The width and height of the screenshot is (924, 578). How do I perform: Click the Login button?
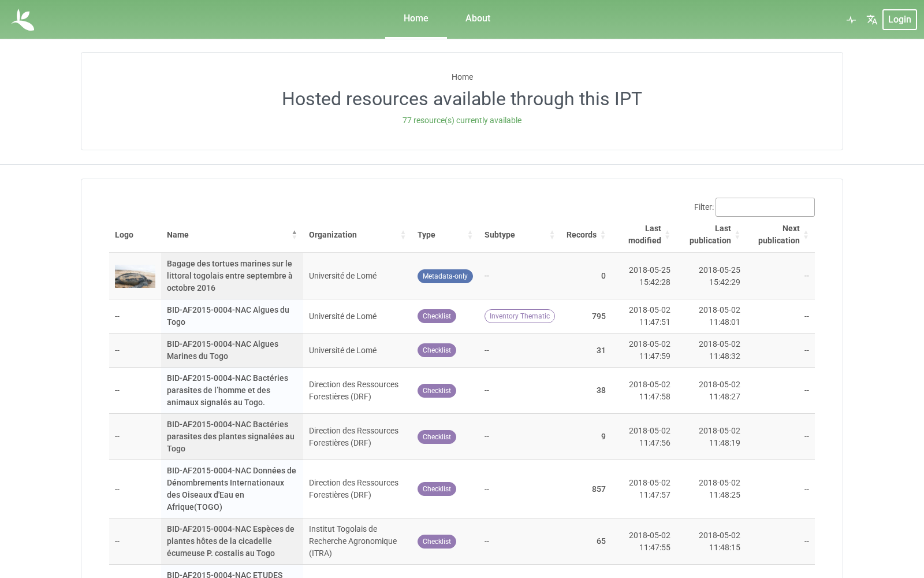899,20
